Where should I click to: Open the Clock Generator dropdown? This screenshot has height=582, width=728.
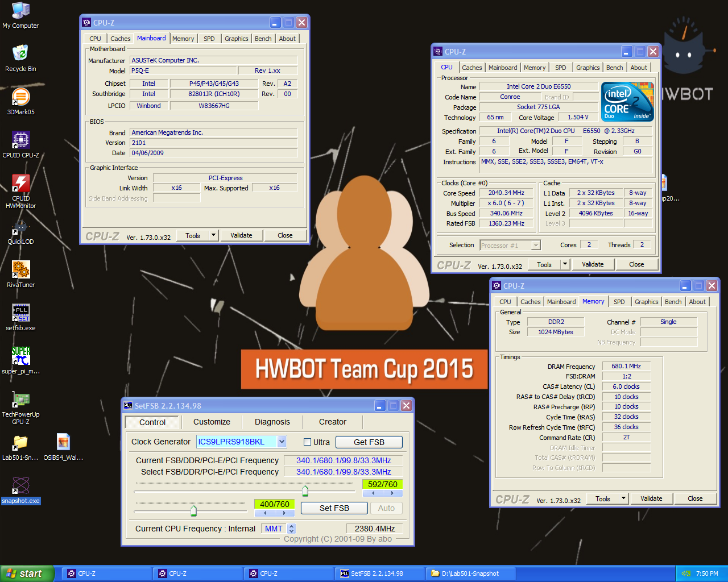(x=282, y=442)
